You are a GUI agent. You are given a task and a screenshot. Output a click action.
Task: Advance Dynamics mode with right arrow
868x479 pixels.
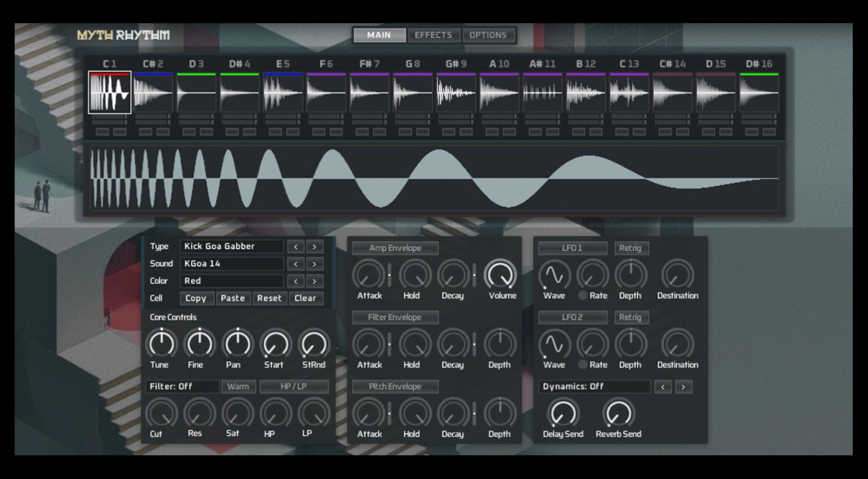point(683,387)
